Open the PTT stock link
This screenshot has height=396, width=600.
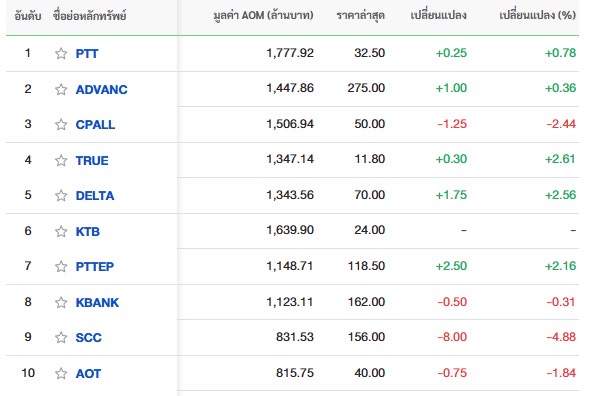tap(87, 54)
